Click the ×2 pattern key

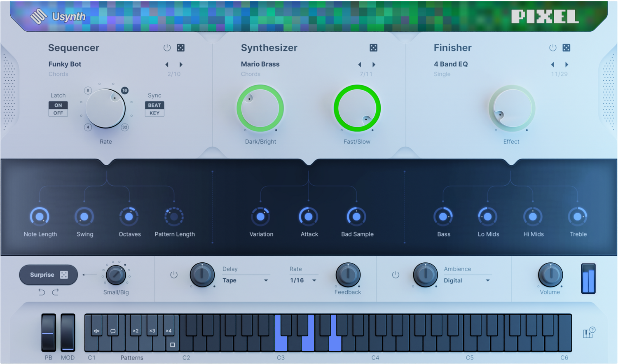pyautogui.click(x=136, y=330)
